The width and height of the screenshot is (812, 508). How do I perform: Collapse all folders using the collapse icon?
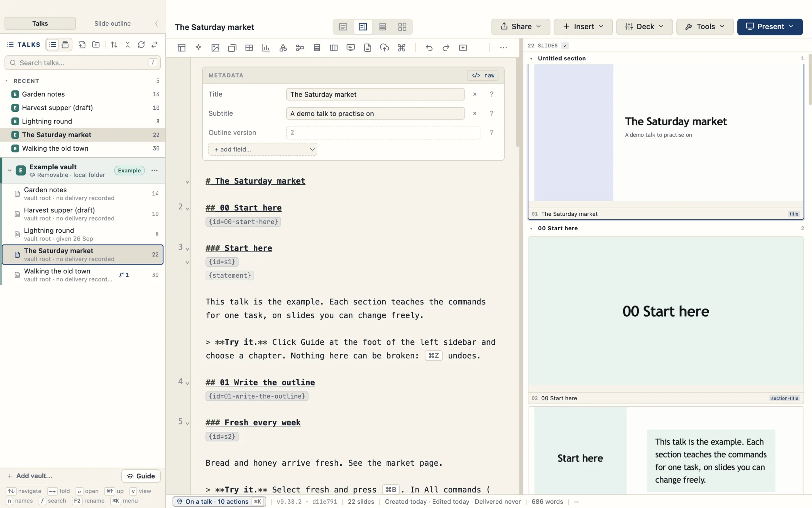tap(128, 45)
